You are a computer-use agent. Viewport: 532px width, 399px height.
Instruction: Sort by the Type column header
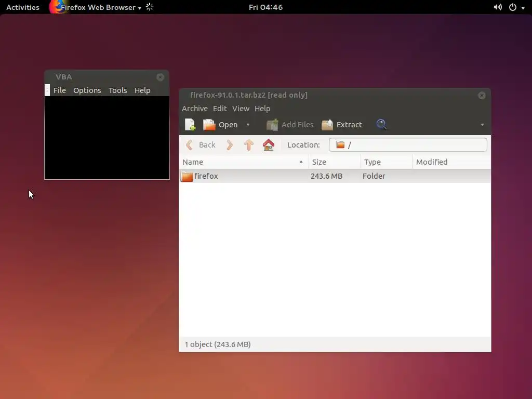point(387,162)
